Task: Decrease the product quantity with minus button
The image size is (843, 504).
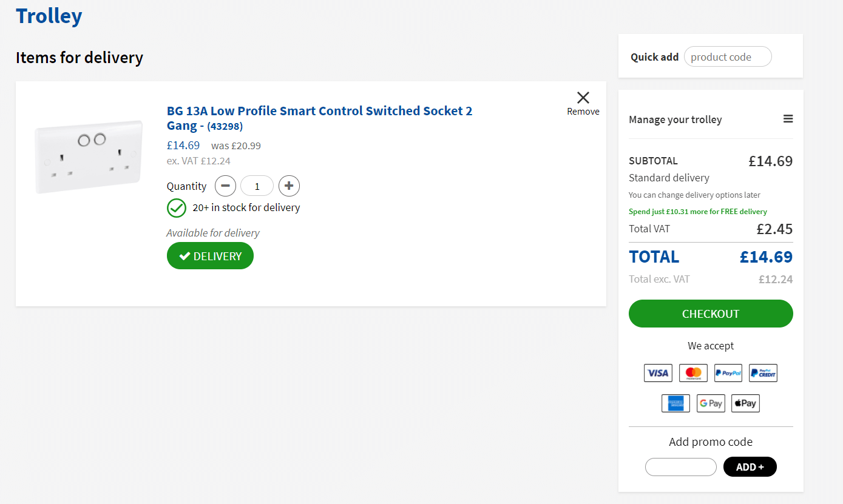Action: 225,186
